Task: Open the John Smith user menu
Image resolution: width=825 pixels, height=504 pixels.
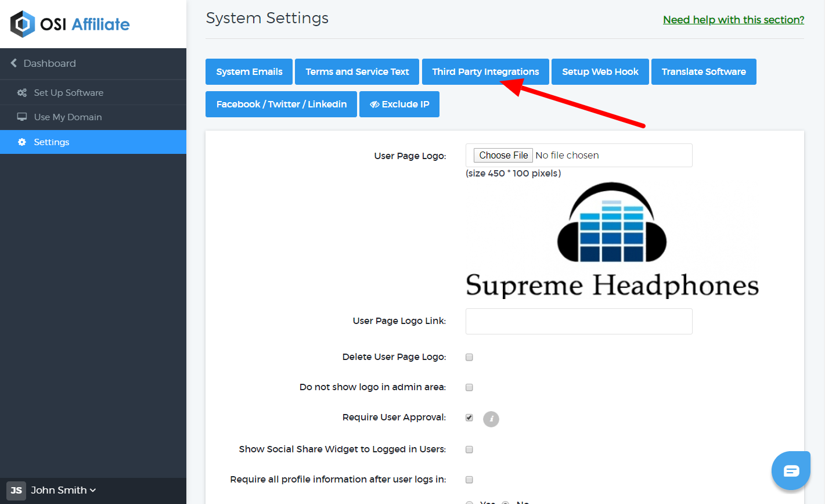Action: 63,490
